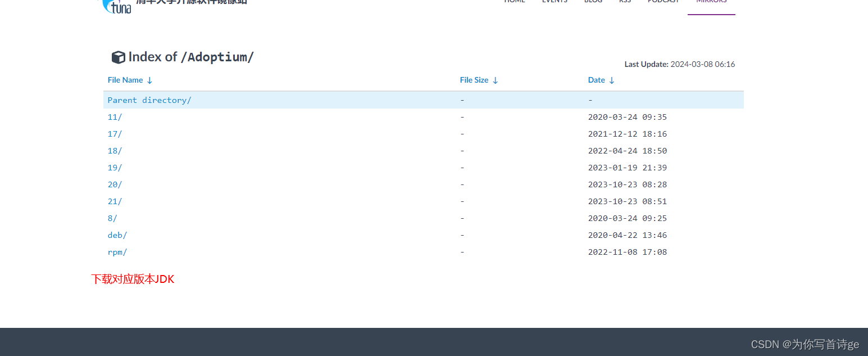Sort the listing by File Name
Image resolution: width=868 pixels, height=356 pixels.
(130, 80)
